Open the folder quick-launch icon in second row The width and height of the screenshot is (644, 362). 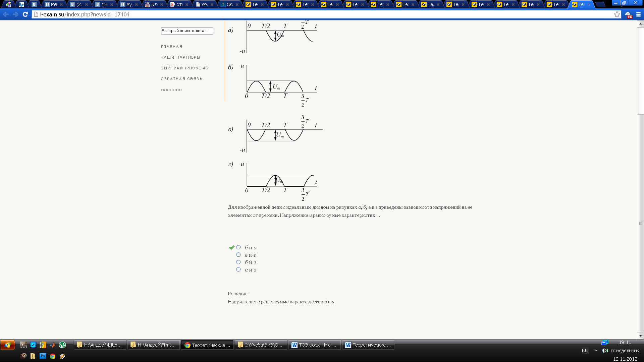pyautogui.click(x=33, y=356)
